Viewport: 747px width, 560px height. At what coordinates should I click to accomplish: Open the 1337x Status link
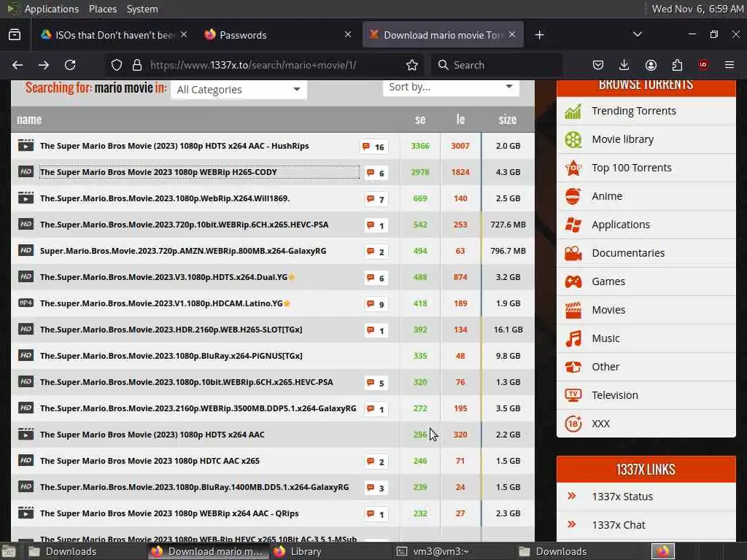pos(622,497)
